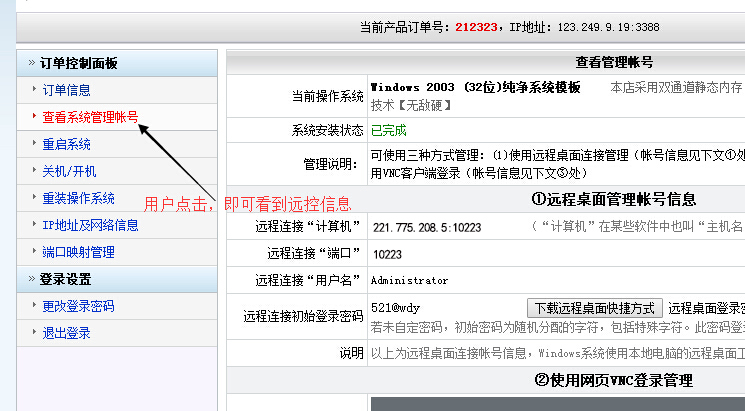Image resolution: width=745 pixels, height=411 pixels.
Task: Click 退出登录 to log out
Action: coord(67,333)
